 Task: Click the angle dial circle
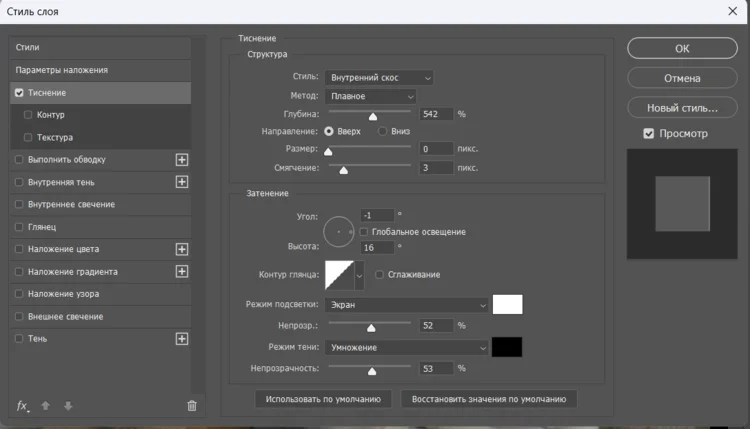coord(339,231)
